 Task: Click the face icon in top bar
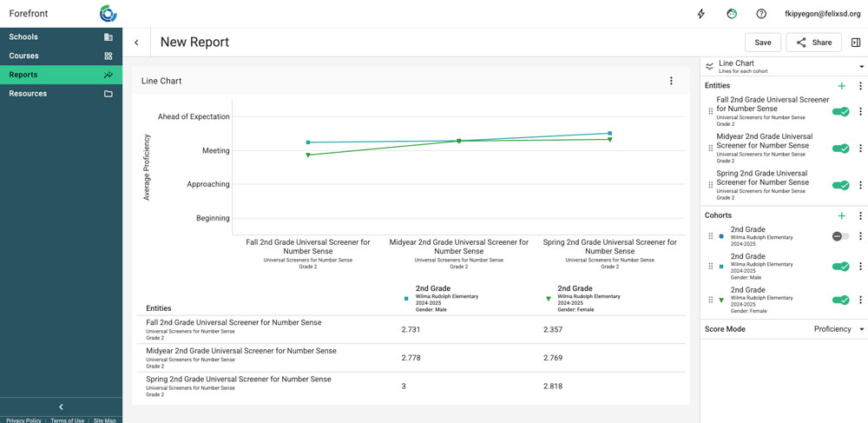click(x=732, y=14)
